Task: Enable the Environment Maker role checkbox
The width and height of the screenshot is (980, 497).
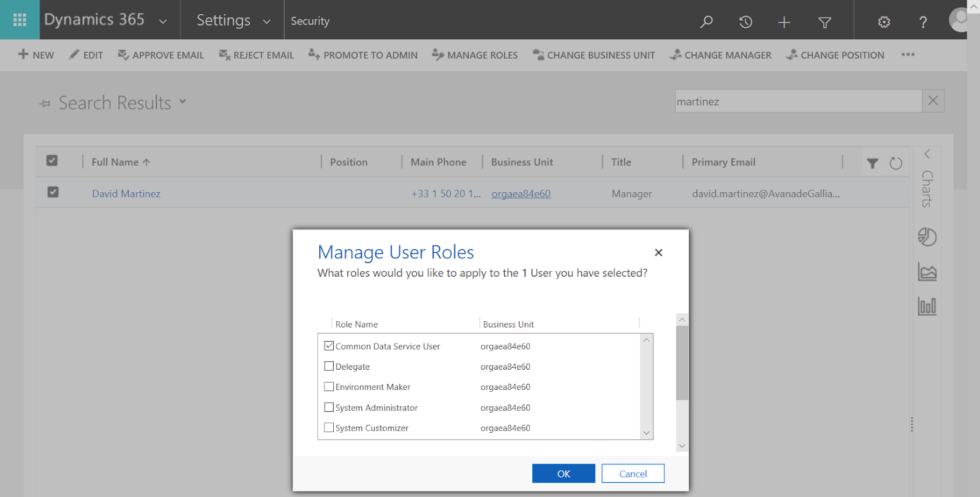Action: (x=329, y=387)
